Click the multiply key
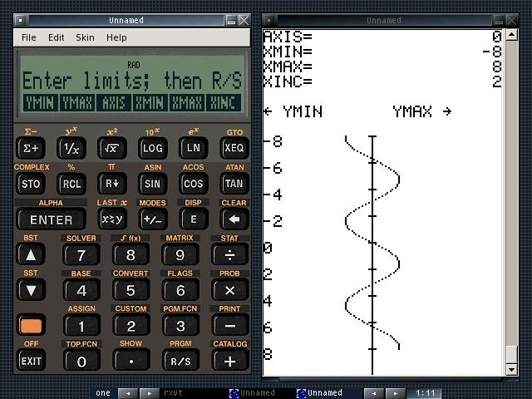532x399 pixels. (229, 290)
